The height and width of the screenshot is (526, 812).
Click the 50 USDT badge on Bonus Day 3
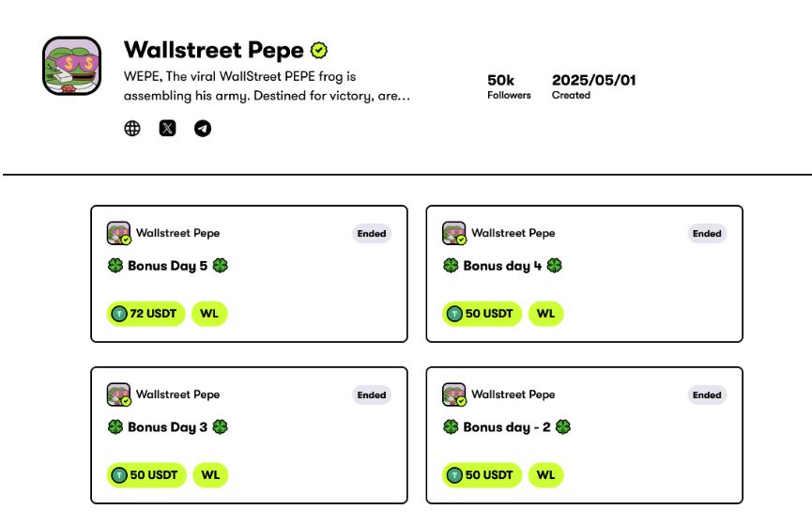(x=146, y=475)
